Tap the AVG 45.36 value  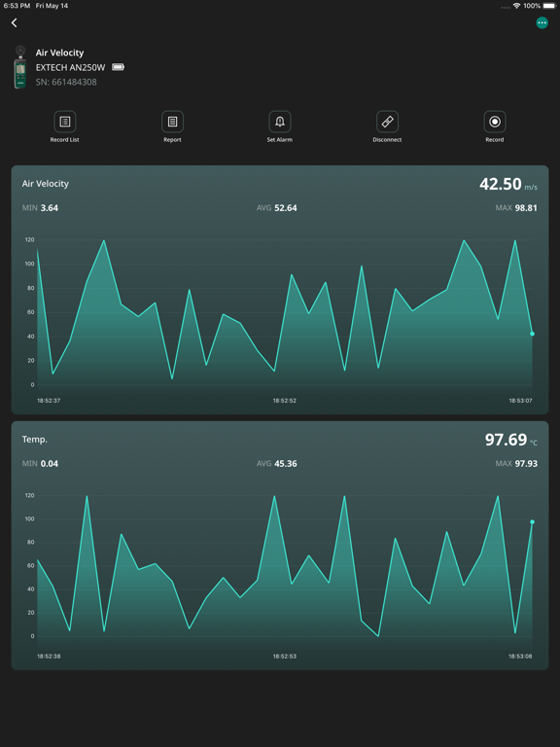coord(277,464)
